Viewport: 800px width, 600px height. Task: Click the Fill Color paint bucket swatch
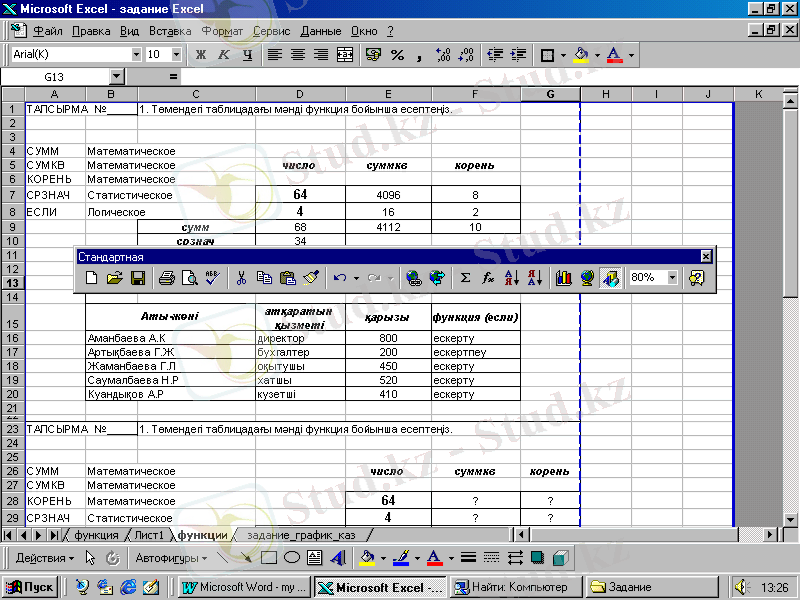click(581, 54)
